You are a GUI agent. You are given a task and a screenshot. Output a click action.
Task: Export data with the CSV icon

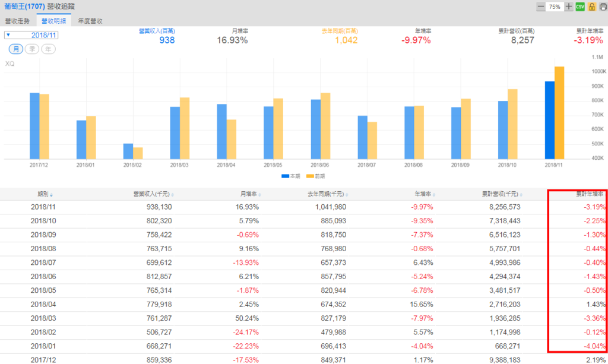tap(580, 7)
